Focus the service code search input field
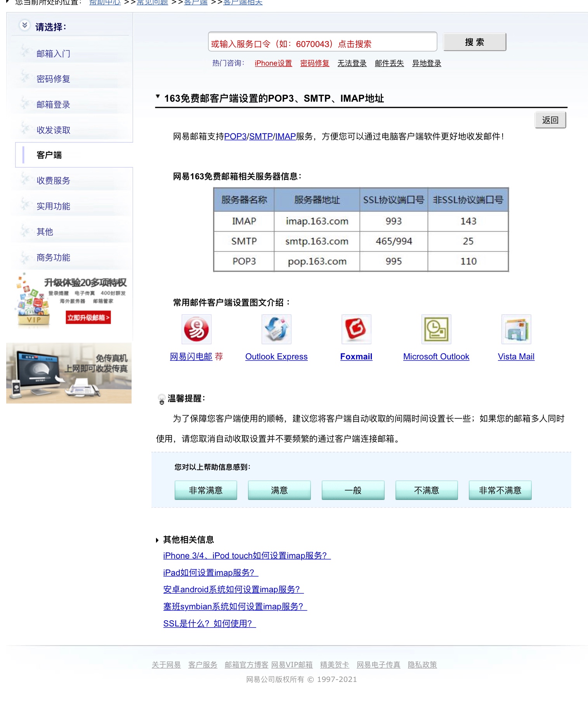588x706 pixels. [x=322, y=42]
